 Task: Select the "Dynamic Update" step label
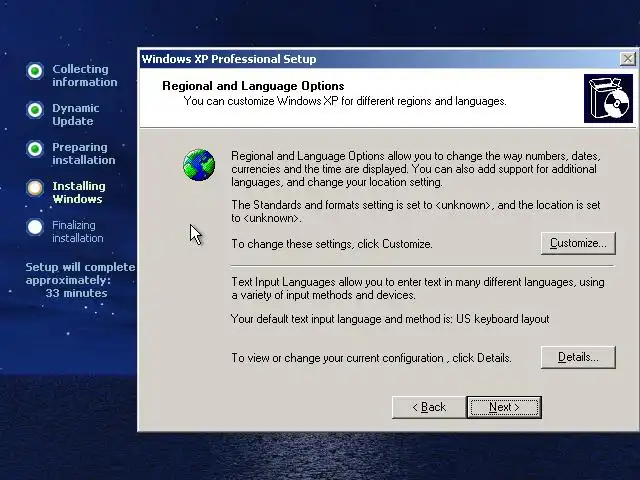tap(76, 114)
